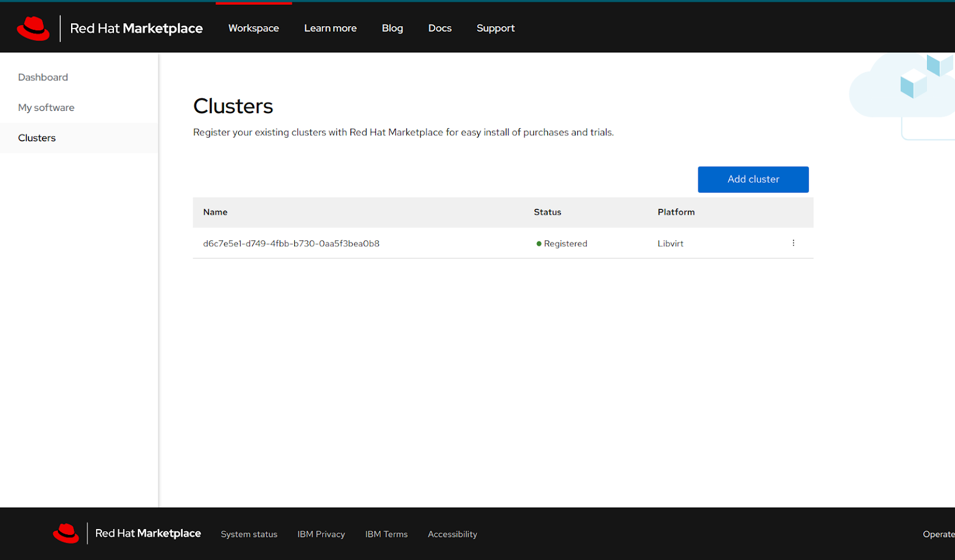Click the 'Register your existing clusters' description
This screenshot has width=955, height=560.
click(403, 132)
